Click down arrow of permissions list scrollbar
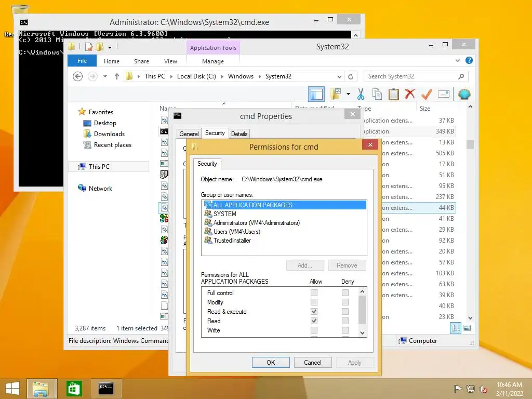Viewport: 532px width, 399px height. point(362,333)
